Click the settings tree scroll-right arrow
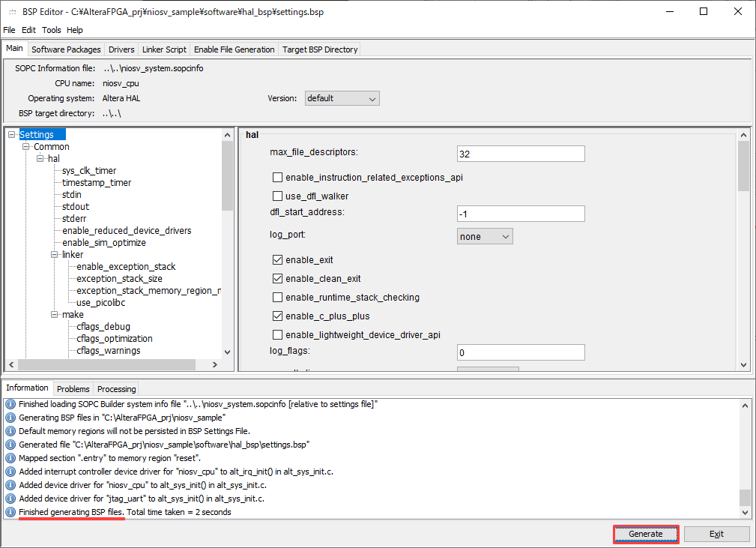This screenshot has width=756, height=548. 215,364
